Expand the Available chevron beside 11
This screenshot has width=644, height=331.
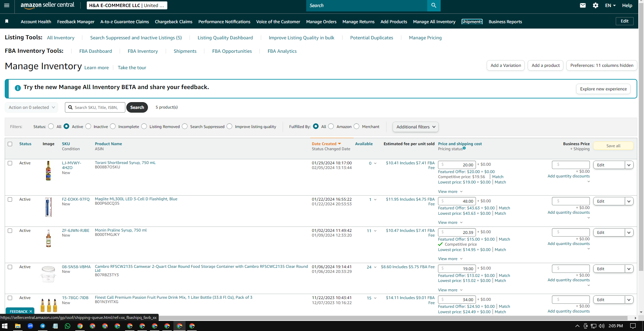pos(375,231)
